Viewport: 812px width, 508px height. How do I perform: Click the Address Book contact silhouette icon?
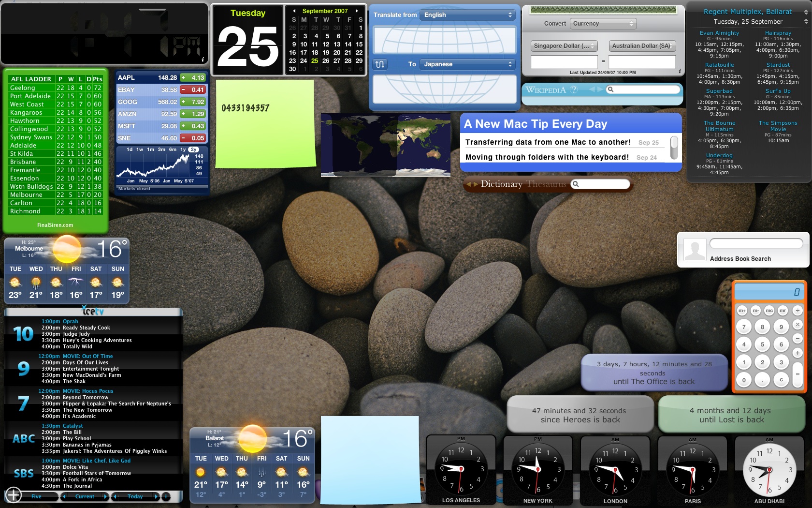pos(695,251)
